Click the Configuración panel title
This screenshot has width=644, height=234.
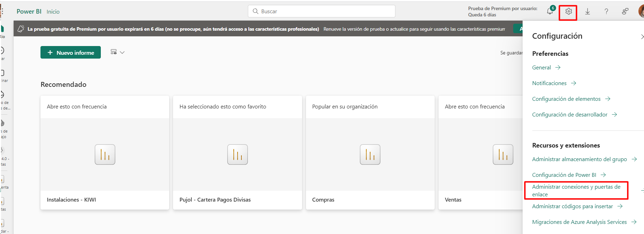[557, 36]
